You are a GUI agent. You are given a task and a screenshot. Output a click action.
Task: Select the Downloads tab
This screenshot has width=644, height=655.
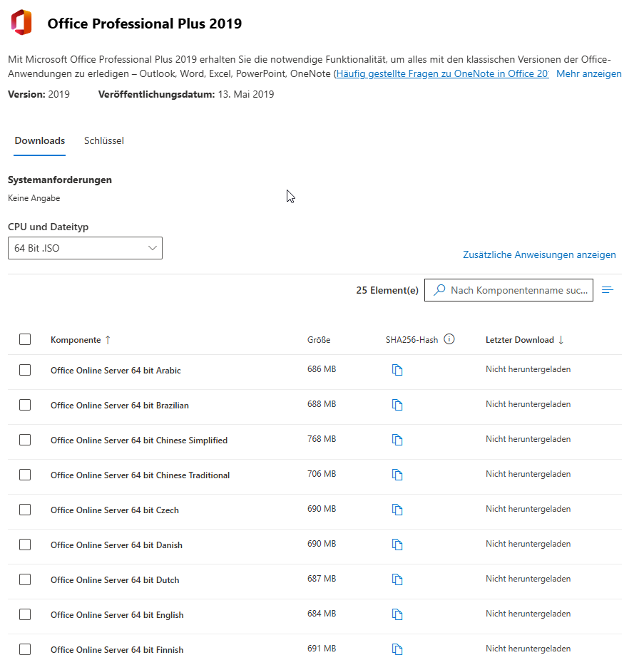pos(40,141)
